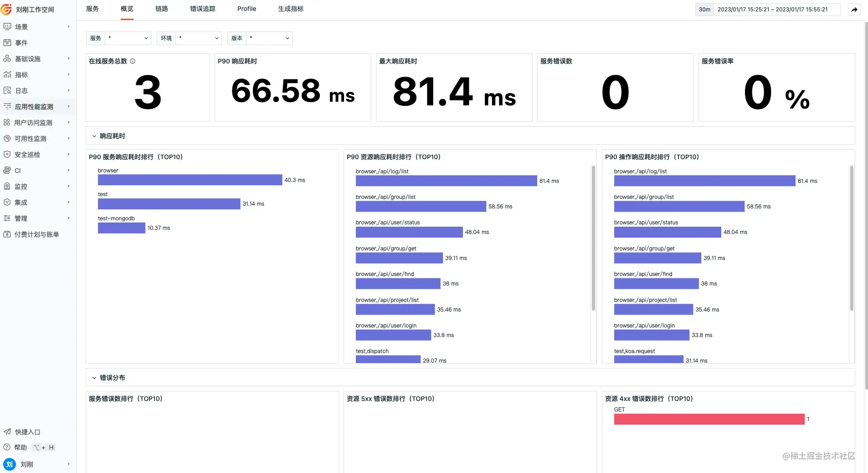Expand the 场景 sidebar submenu arrow

69,27
